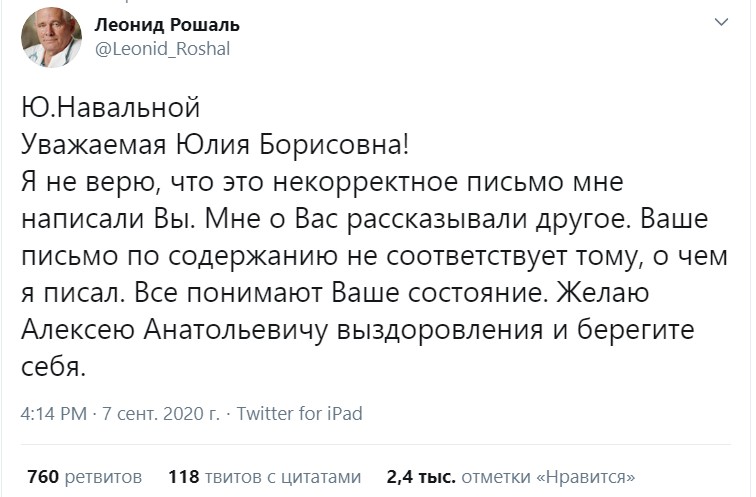Click the first line Ю.Навальной

tap(110, 107)
